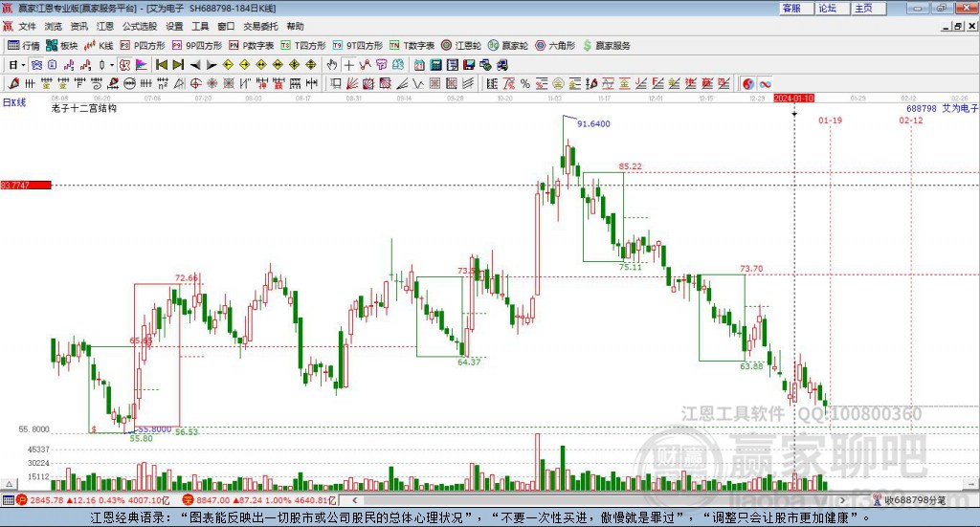Open the 赢家轮 wheel tool

click(508, 46)
